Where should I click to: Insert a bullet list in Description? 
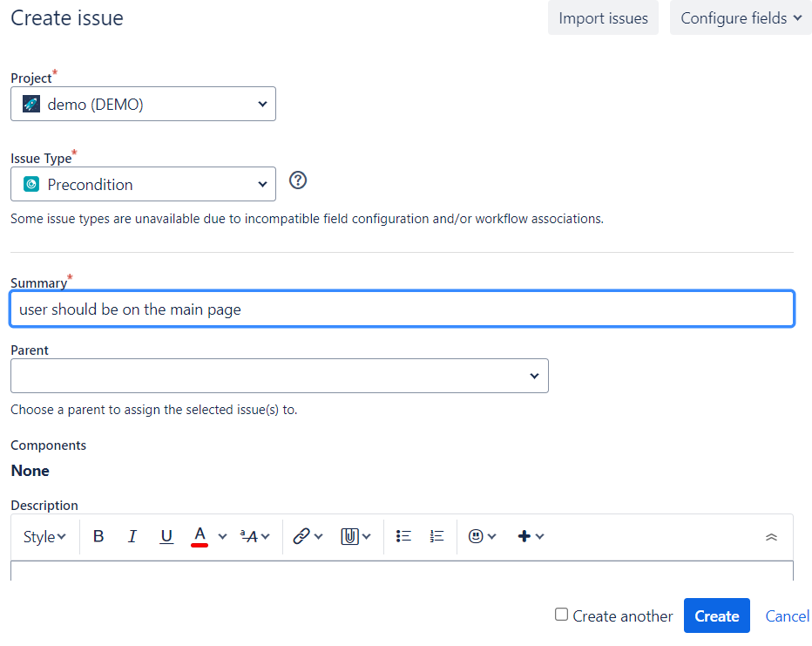pos(403,536)
